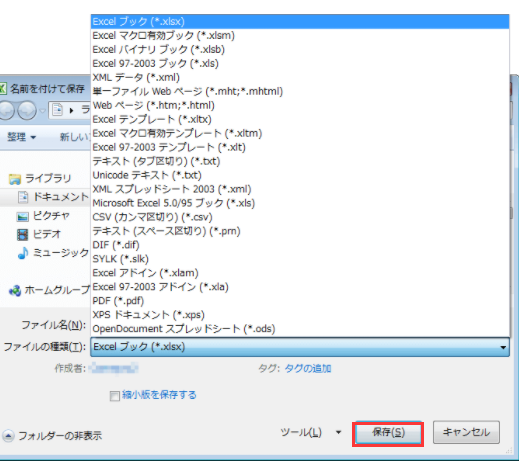Open the recent locations dropdown arrow
519x470 pixels.
click(x=42, y=110)
